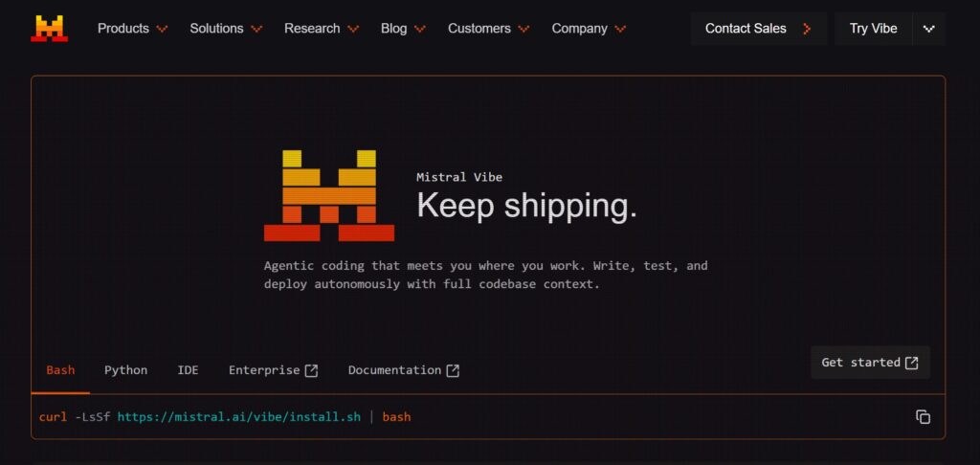Screen dimensions: 980x465
Task: Click the install.sh URL in the command
Action: pyautogui.click(x=238, y=417)
